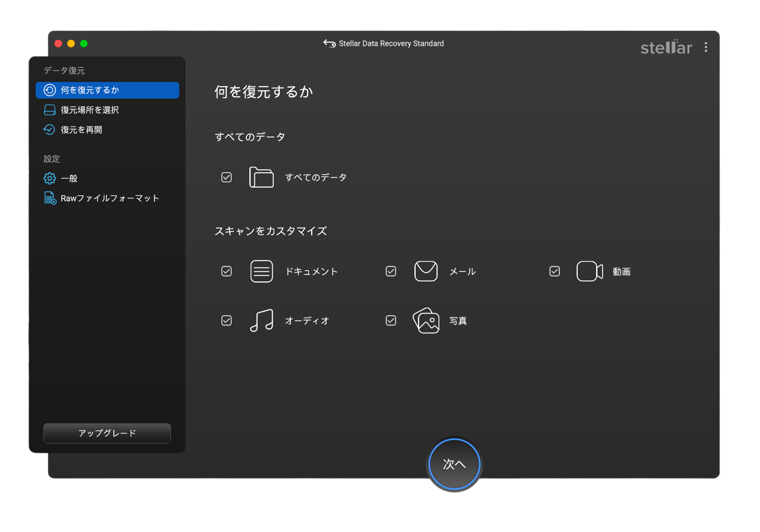The width and height of the screenshot is (760, 532).
Task: Click the restore clock icon beside 何を復元するか
Action: (x=50, y=90)
